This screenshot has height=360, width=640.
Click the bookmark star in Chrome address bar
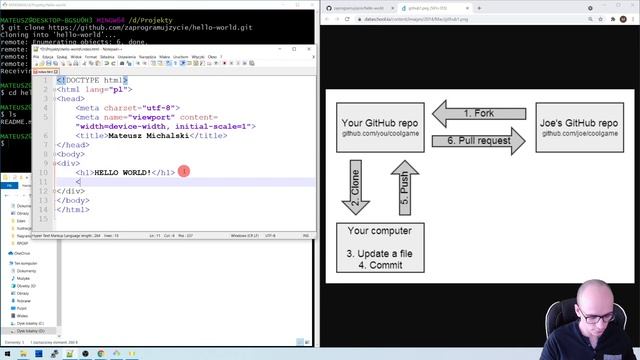(x=600, y=19)
